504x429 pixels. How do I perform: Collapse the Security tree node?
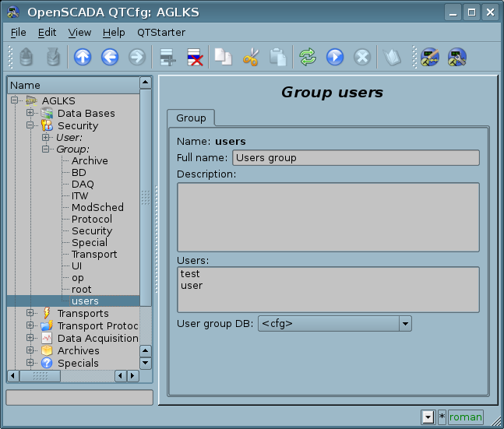[x=30, y=125]
